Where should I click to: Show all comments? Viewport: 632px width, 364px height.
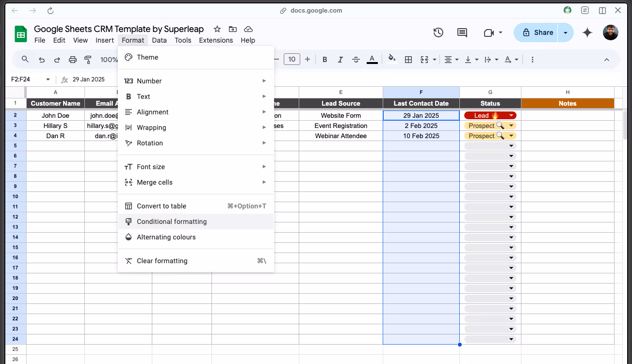(462, 32)
